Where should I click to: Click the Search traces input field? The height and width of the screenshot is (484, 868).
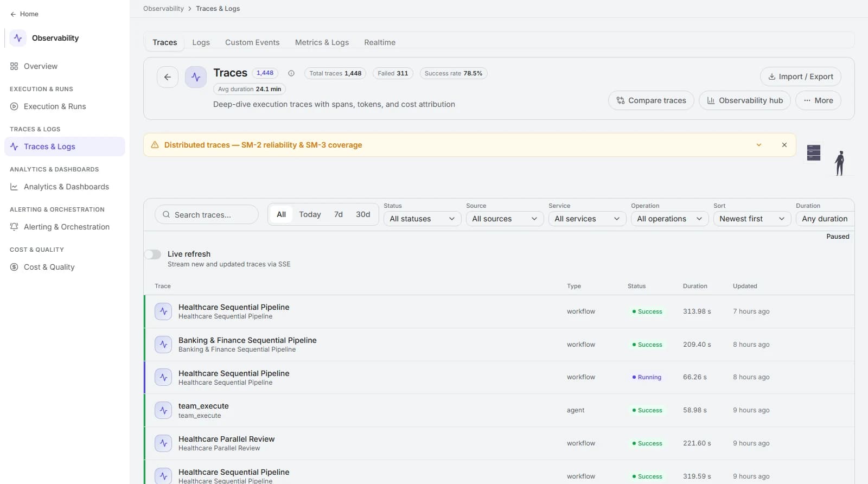207,214
